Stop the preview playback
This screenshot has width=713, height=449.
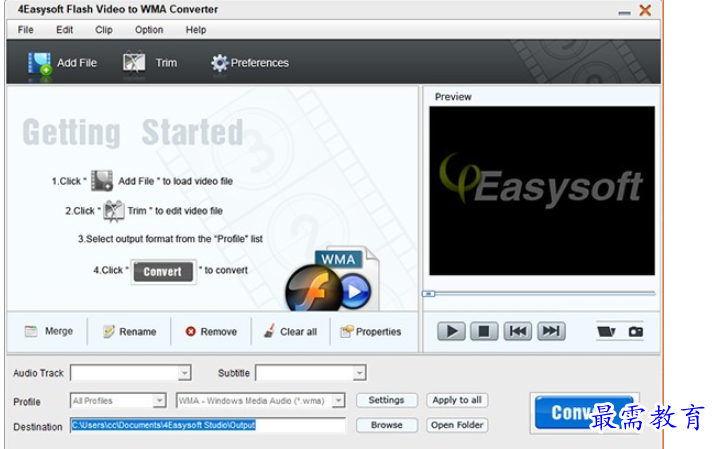pos(484,331)
